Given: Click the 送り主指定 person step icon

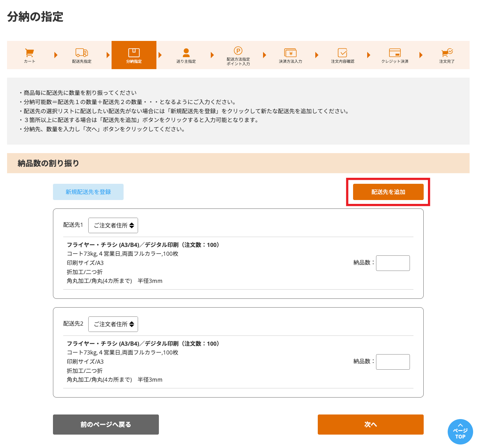Looking at the screenshot, I should click(x=186, y=53).
